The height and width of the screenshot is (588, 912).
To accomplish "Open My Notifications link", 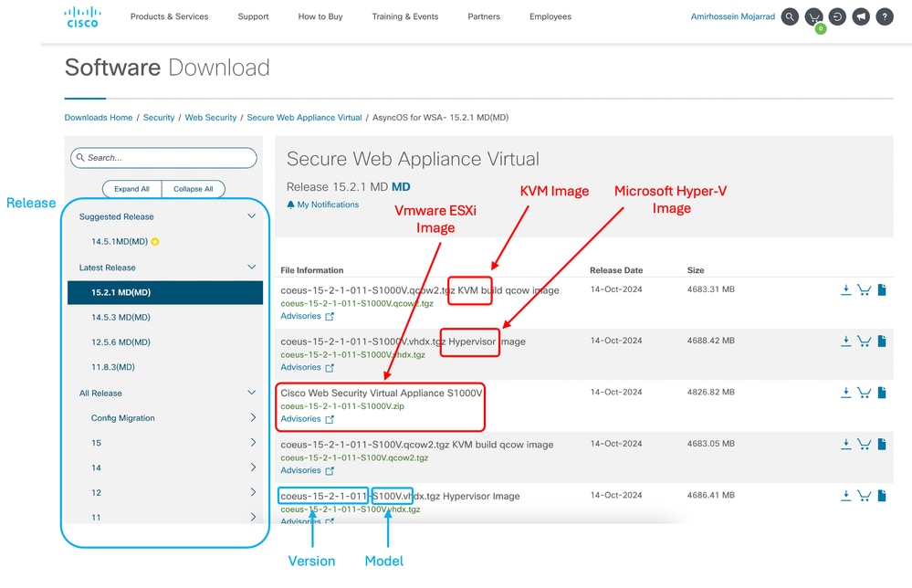I will (x=328, y=205).
